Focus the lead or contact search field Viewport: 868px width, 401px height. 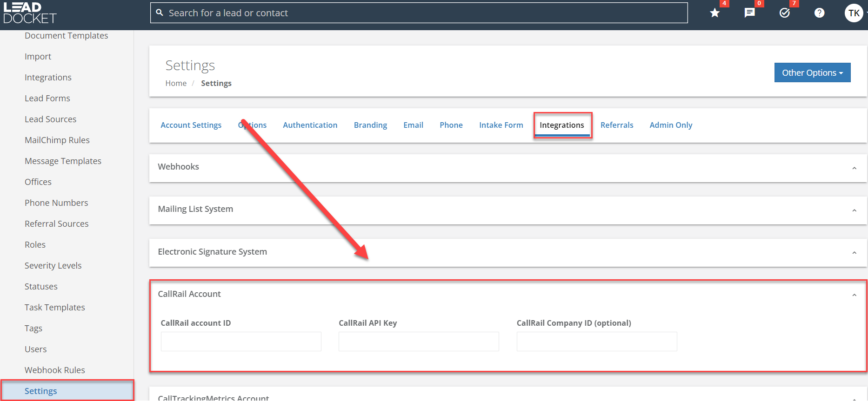tap(419, 13)
